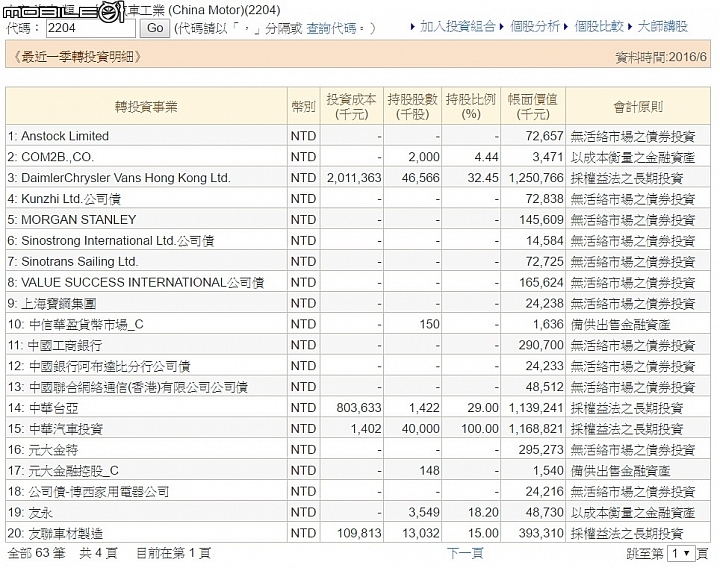Screen dimensions: 720x568
Task: Select row 16: 元大金特
Action: pyautogui.click(x=358, y=450)
